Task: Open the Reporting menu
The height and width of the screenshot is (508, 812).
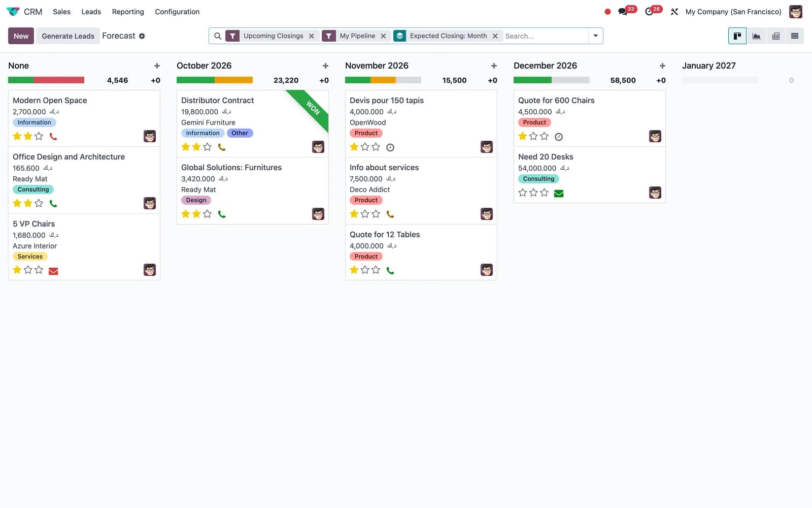Action: [128, 12]
